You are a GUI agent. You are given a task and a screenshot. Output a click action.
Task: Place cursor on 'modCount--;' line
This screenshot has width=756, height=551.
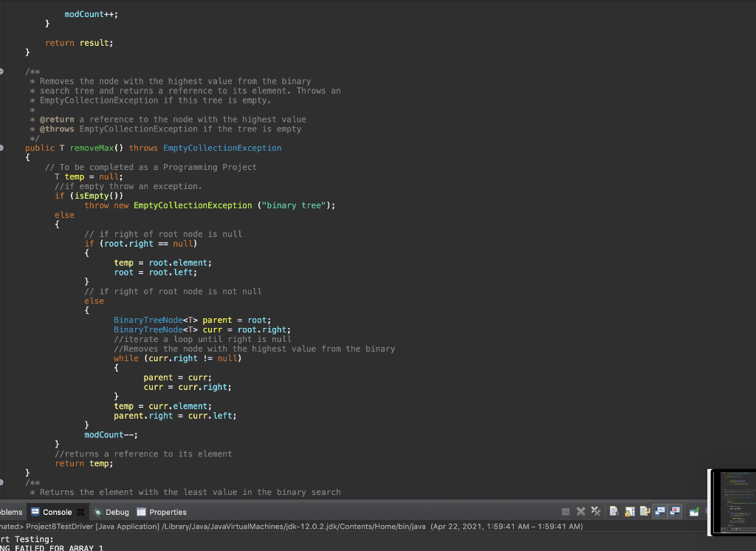[x=111, y=435]
